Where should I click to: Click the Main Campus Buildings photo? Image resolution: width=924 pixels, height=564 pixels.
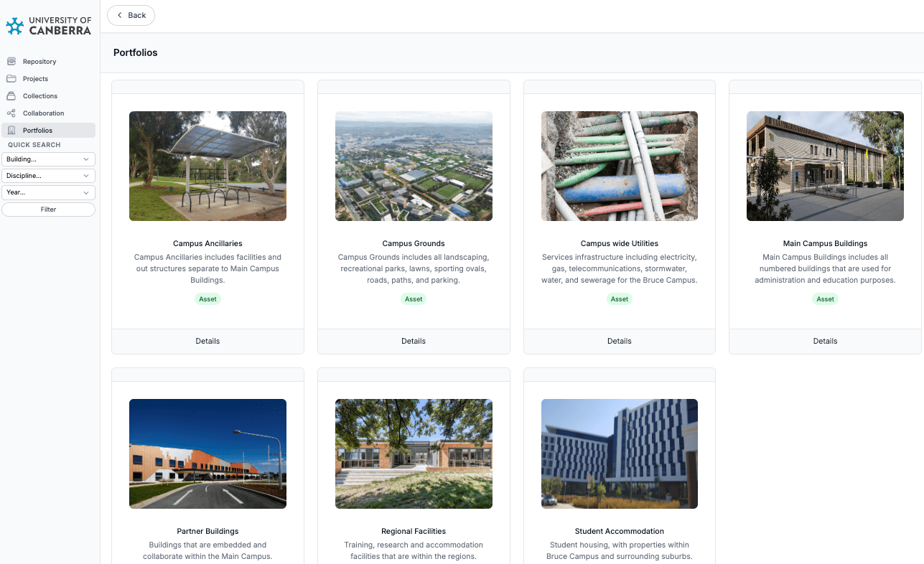[825, 166]
